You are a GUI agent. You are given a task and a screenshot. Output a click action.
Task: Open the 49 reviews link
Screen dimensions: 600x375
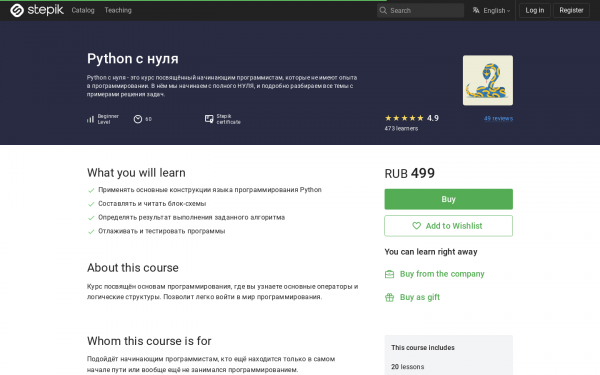pyautogui.click(x=498, y=119)
